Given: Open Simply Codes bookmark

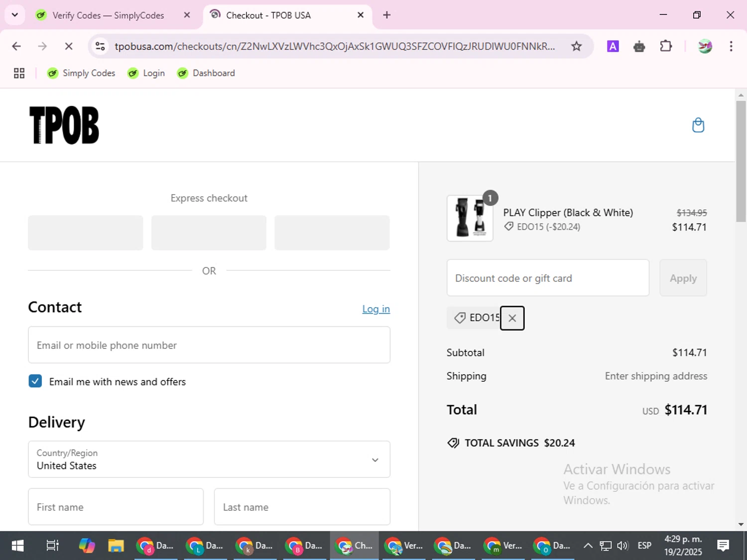Looking at the screenshot, I should 81,73.
